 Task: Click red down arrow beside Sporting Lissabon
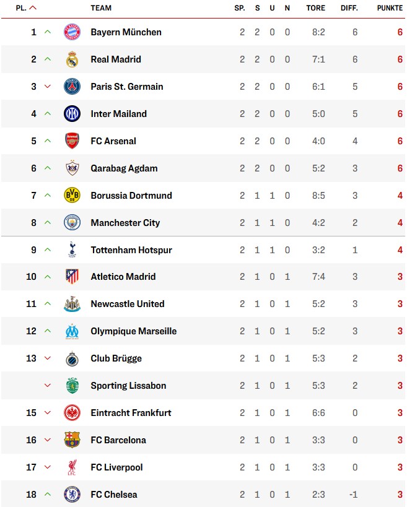point(48,386)
